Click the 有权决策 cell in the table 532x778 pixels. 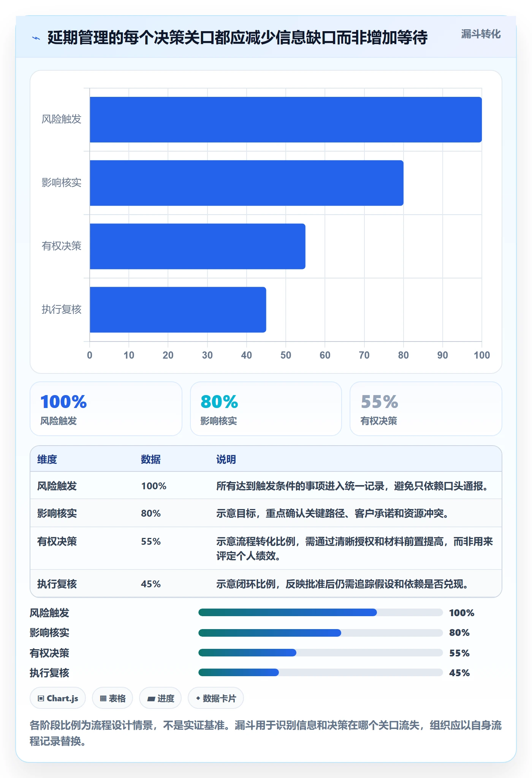(x=57, y=541)
